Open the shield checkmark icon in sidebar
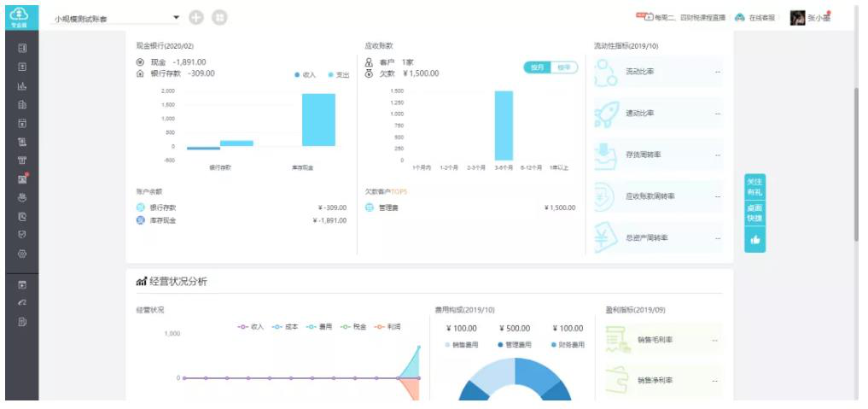 click(x=22, y=235)
